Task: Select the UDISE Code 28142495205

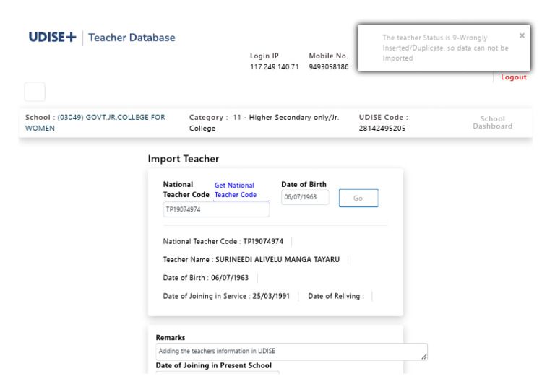Action: [382, 129]
